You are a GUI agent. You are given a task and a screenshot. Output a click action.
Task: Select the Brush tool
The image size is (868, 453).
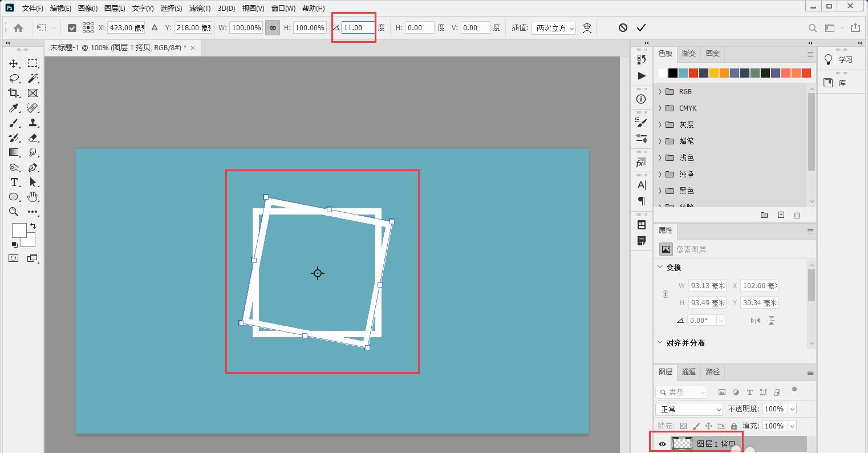(14, 123)
